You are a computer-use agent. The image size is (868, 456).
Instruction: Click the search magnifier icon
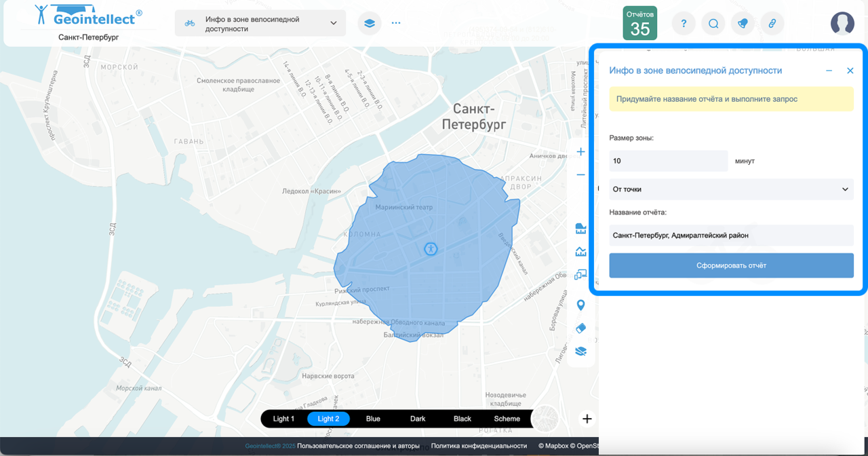pos(713,23)
